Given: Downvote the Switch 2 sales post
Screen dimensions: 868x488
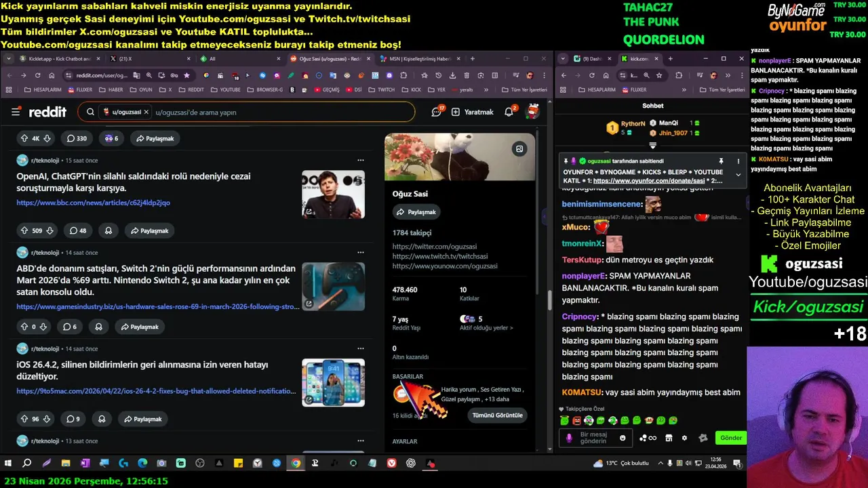Looking at the screenshot, I should tap(43, 327).
